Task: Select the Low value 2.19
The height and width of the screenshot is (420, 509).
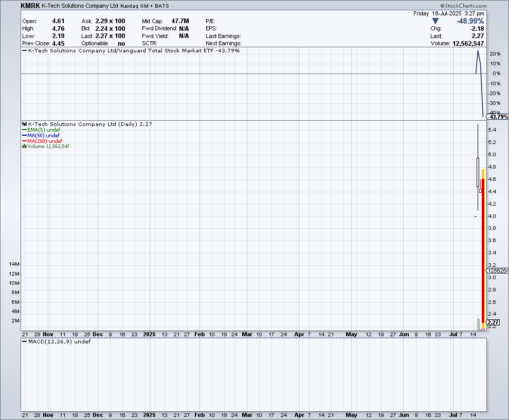Action: (59, 36)
